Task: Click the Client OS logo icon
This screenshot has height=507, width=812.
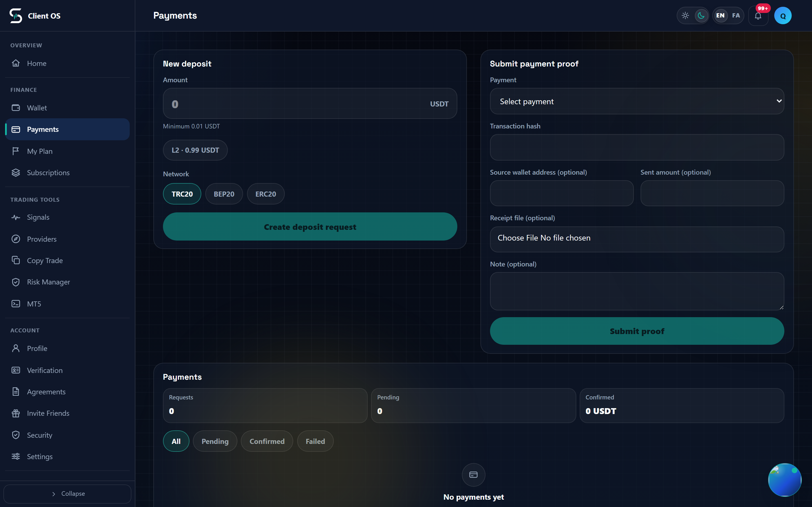Action: pos(16,16)
